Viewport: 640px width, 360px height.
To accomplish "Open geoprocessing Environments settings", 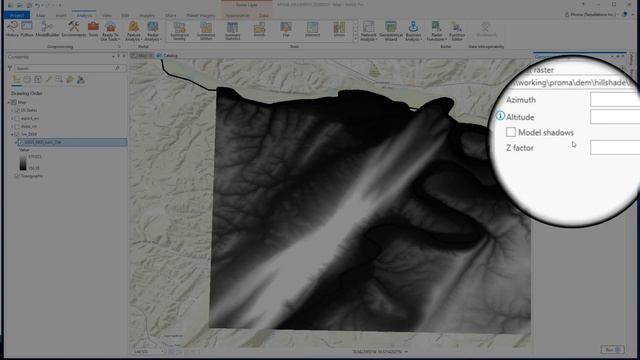I will point(74,29).
